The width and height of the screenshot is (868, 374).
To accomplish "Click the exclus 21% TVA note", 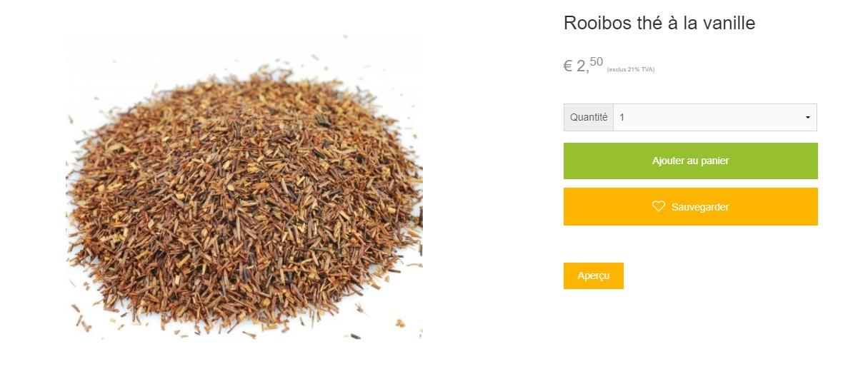I will 631,69.
